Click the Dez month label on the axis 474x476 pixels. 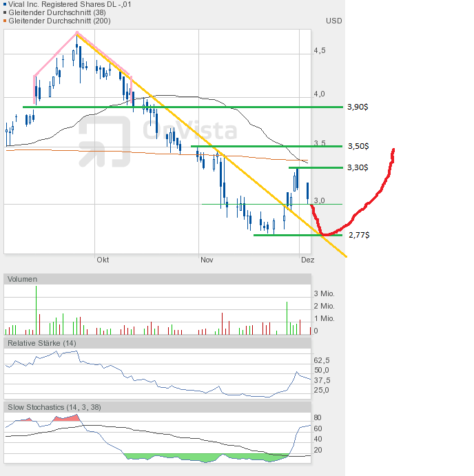307,260
